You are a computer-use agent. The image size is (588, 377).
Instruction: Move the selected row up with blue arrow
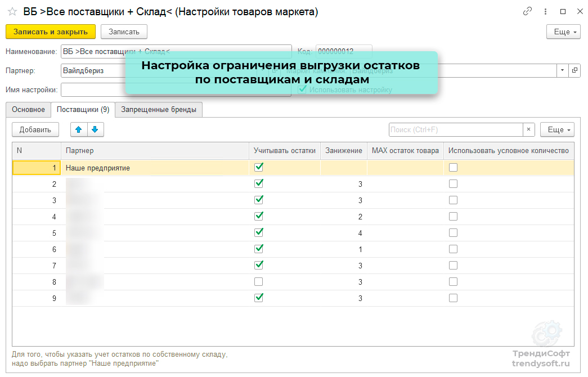click(79, 130)
